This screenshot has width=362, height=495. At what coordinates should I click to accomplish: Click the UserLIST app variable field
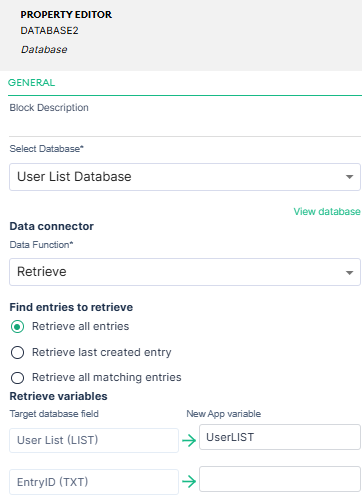280,437
